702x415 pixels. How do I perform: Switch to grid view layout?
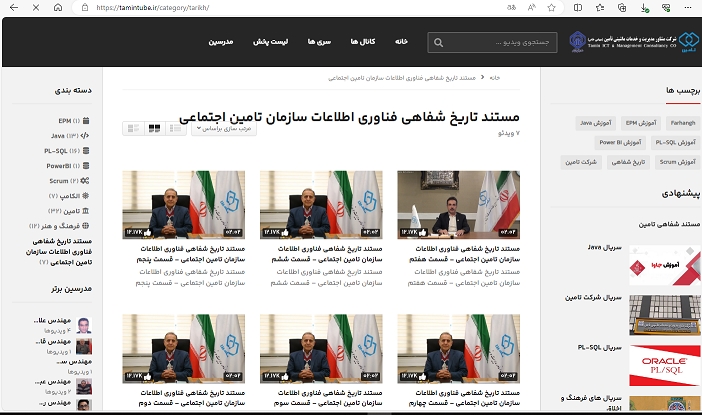pyautogui.click(x=154, y=128)
